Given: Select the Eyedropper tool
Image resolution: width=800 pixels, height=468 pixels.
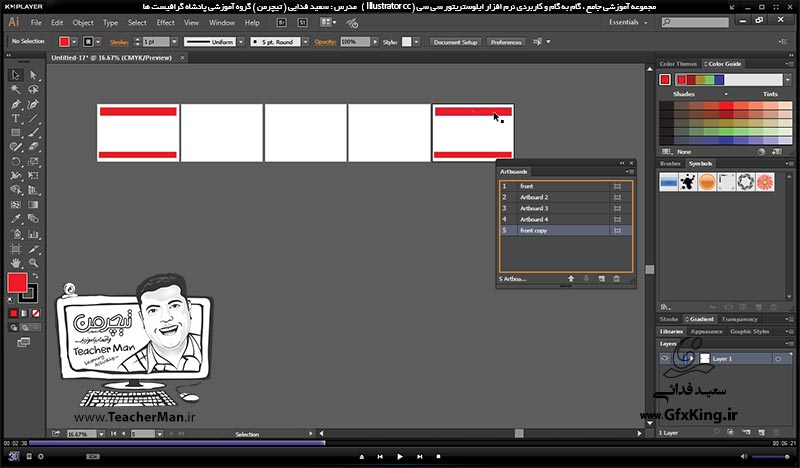Looking at the screenshot, I should pyautogui.click(x=16, y=219).
